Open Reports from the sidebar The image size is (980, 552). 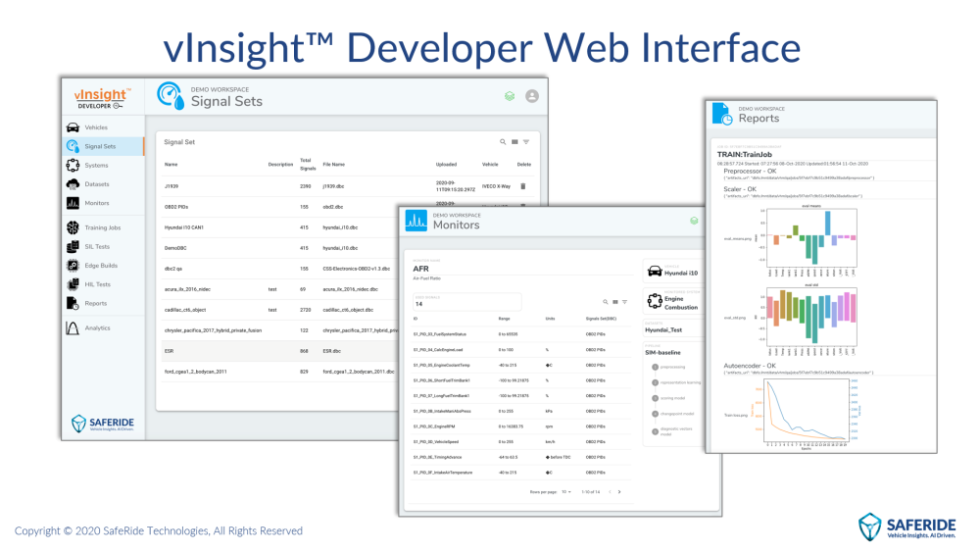103,303
